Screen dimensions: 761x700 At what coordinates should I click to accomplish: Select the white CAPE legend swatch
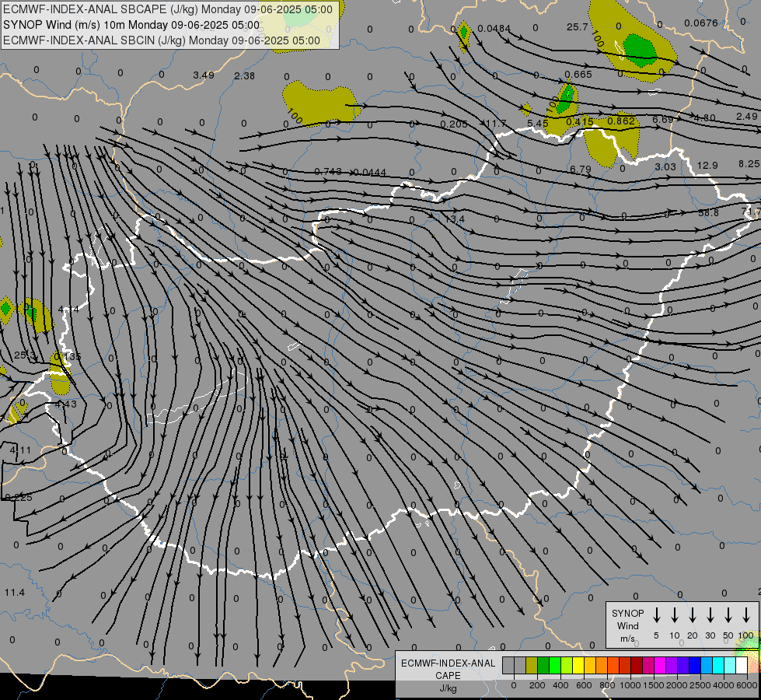coord(741,665)
